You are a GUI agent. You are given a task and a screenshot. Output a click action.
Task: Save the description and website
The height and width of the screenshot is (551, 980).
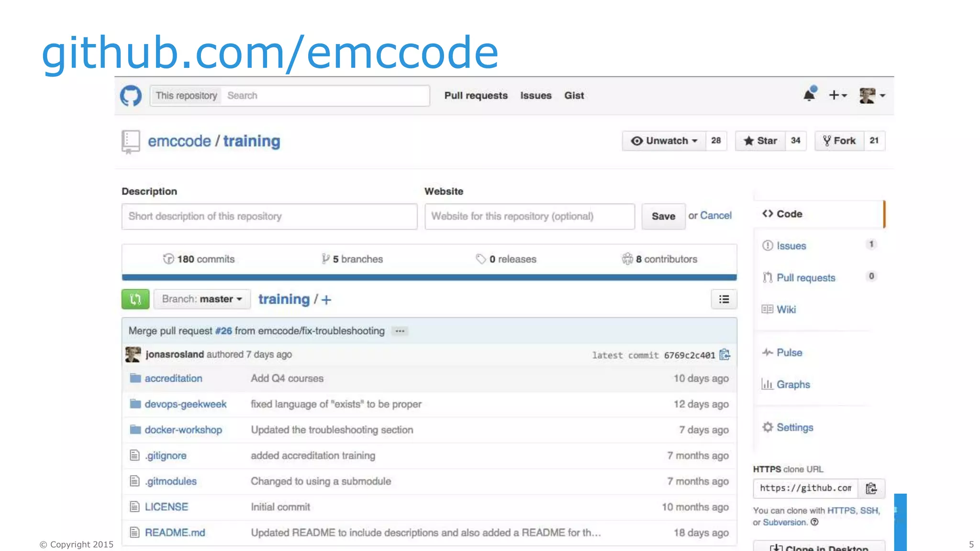coord(663,216)
